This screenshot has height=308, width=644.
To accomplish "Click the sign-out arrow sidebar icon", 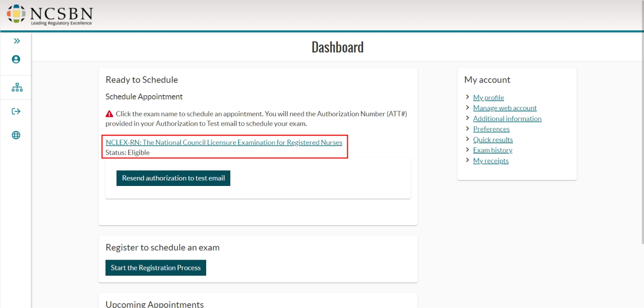I will (x=16, y=111).
